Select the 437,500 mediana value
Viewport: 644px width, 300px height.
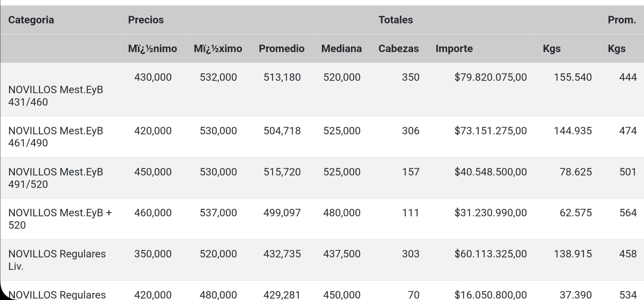341,254
